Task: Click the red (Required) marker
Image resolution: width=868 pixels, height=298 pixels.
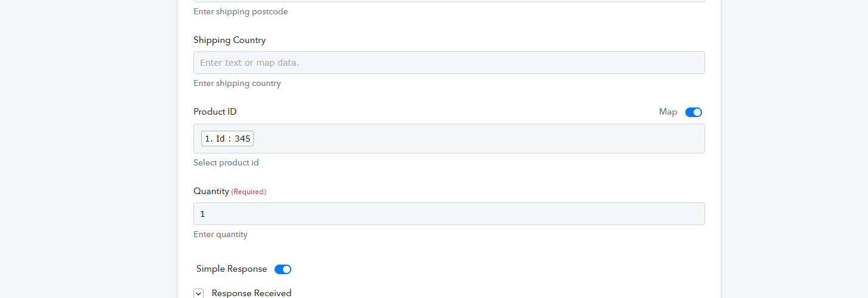Action: (249, 192)
